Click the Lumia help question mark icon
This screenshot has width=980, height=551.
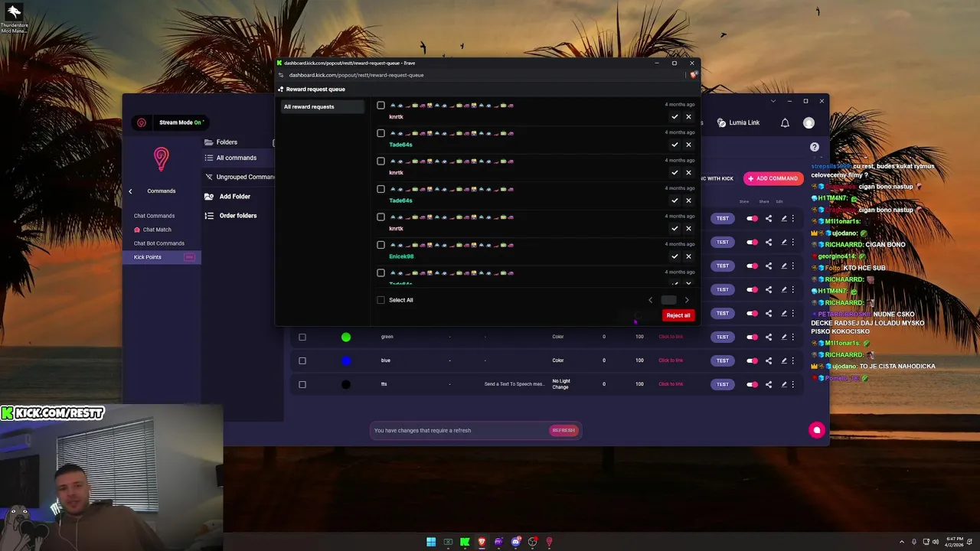(x=815, y=147)
